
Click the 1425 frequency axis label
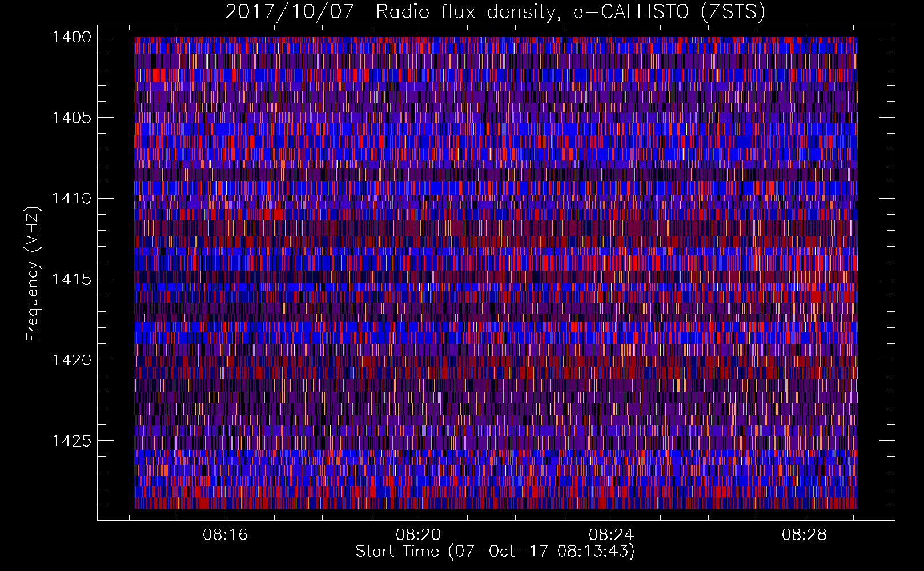pos(71,441)
